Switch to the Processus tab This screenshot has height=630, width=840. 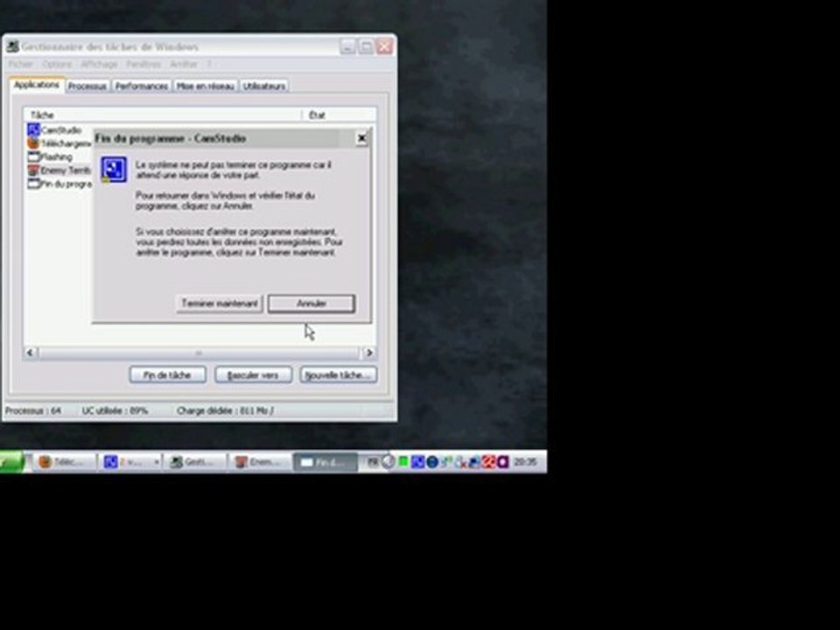[x=87, y=86]
